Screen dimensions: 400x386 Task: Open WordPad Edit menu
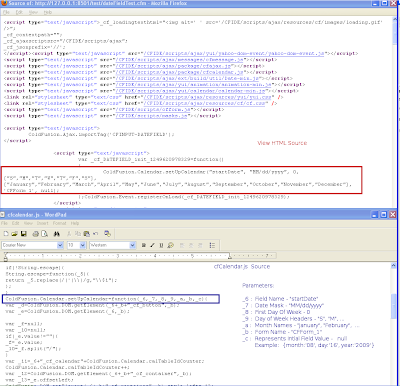16,223
